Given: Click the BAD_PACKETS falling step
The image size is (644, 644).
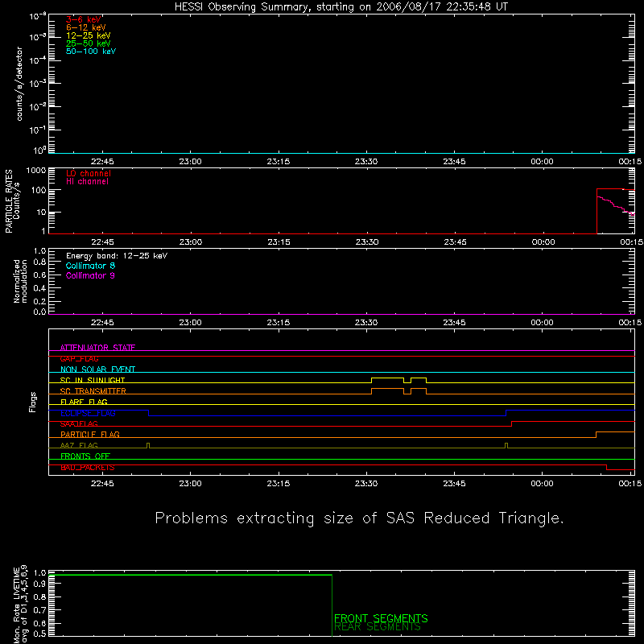Looking at the screenshot, I should click(607, 467).
